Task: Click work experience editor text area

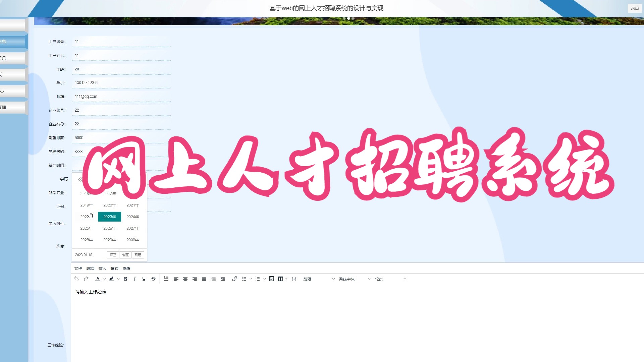Action: (357, 323)
